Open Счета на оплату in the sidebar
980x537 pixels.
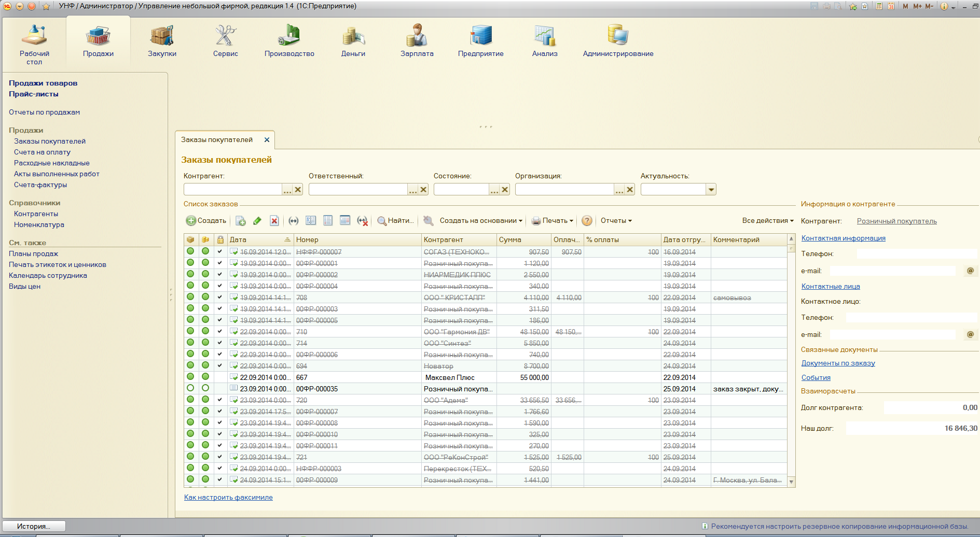tap(42, 152)
